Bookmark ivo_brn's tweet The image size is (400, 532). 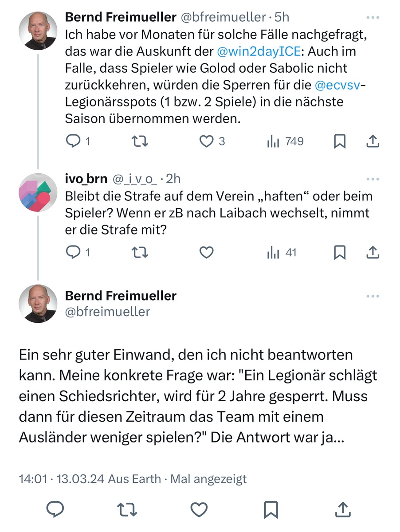[x=340, y=253]
